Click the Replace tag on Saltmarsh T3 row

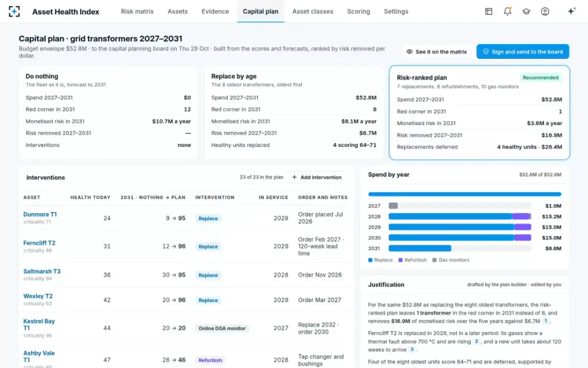(x=208, y=275)
